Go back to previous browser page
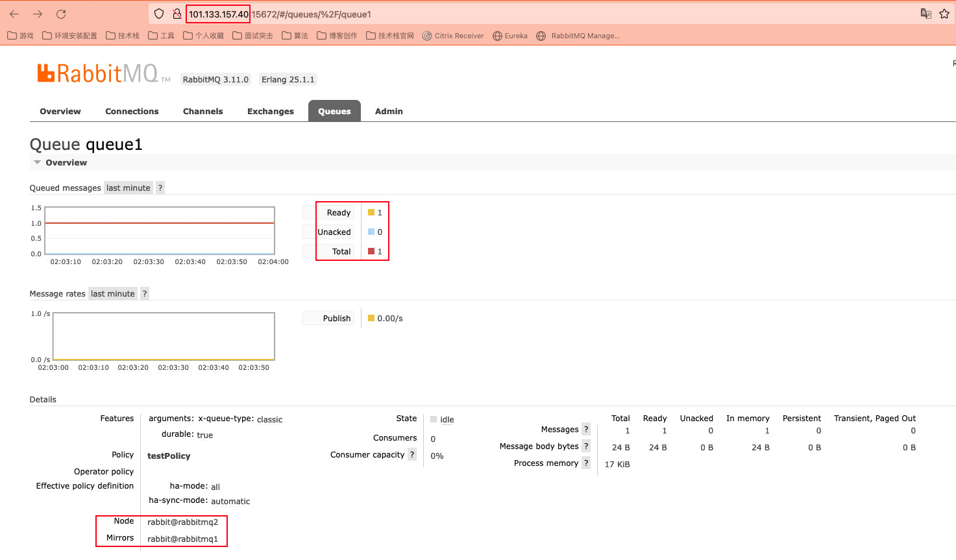The height and width of the screenshot is (560, 956). [14, 14]
